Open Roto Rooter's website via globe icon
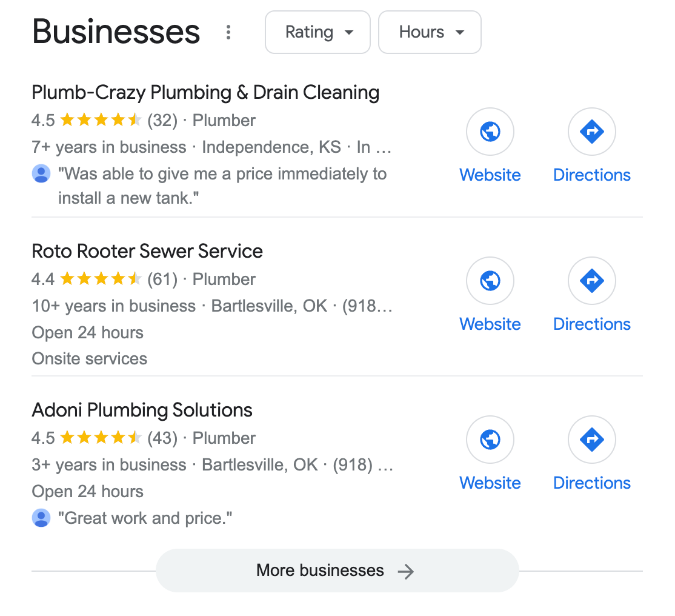Viewport: 675px width, 616px height. click(x=490, y=281)
